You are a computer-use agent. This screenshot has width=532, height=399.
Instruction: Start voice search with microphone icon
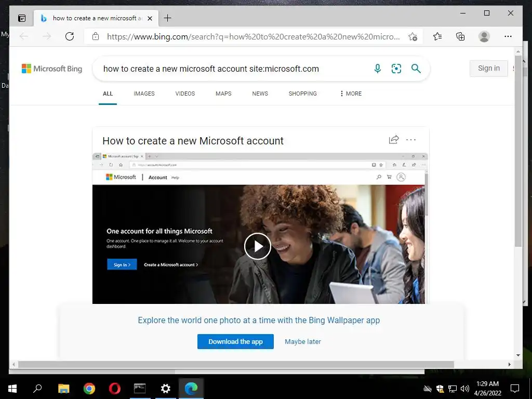point(378,69)
